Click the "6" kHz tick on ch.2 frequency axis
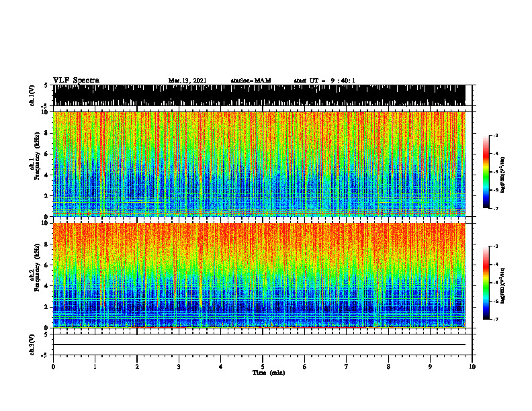 click(46, 265)
